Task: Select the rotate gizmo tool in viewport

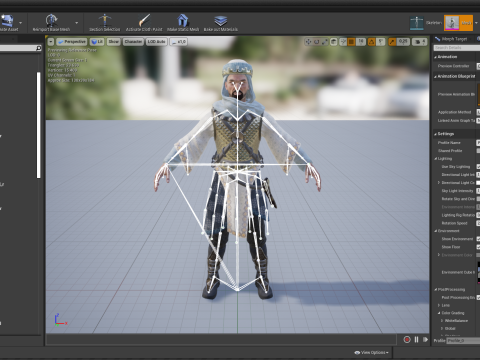Action: click(x=316, y=42)
